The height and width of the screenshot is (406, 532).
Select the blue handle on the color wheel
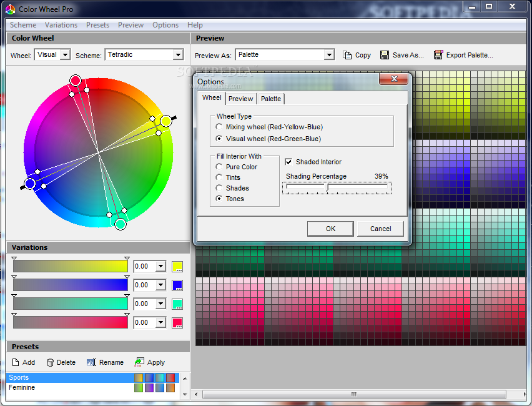click(30, 184)
